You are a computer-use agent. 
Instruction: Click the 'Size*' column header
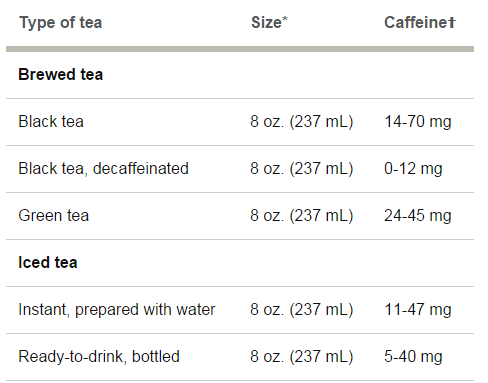(x=269, y=23)
